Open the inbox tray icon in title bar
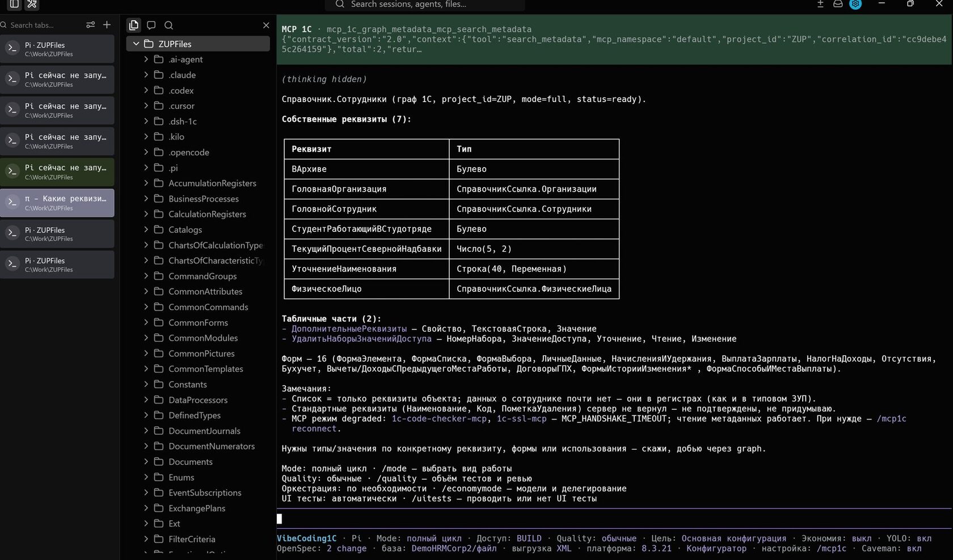953x560 pixels. (x=838, y=4)
